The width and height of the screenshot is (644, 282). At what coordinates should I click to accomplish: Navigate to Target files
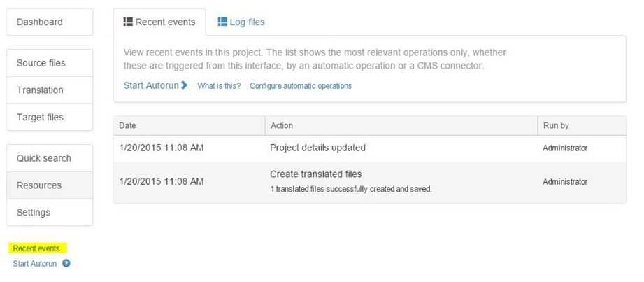pyautogui.click(x=49, y=118)
